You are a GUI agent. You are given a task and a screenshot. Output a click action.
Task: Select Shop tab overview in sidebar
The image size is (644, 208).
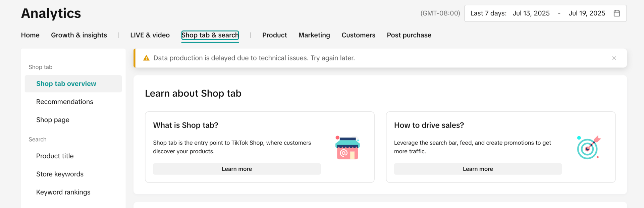tap(66, 84)
